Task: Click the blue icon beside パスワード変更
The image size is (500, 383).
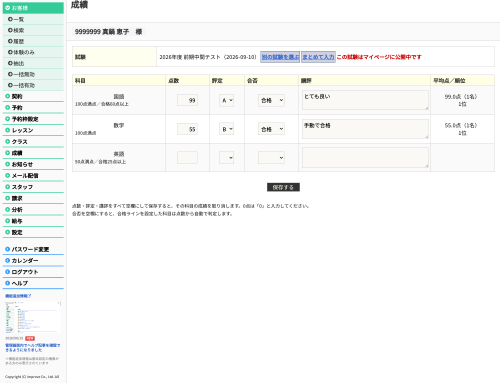Action: 8,249
